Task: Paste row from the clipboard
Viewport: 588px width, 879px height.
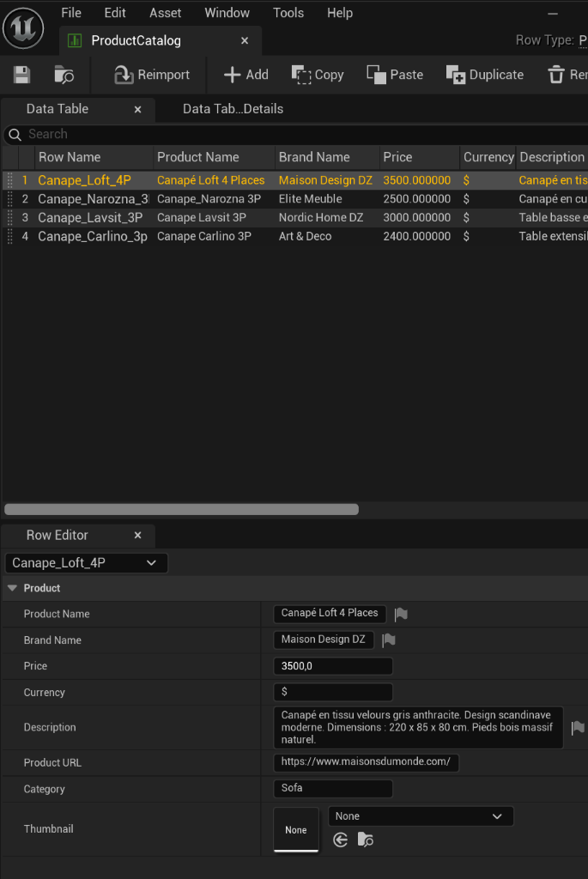Action: [395, 75]
